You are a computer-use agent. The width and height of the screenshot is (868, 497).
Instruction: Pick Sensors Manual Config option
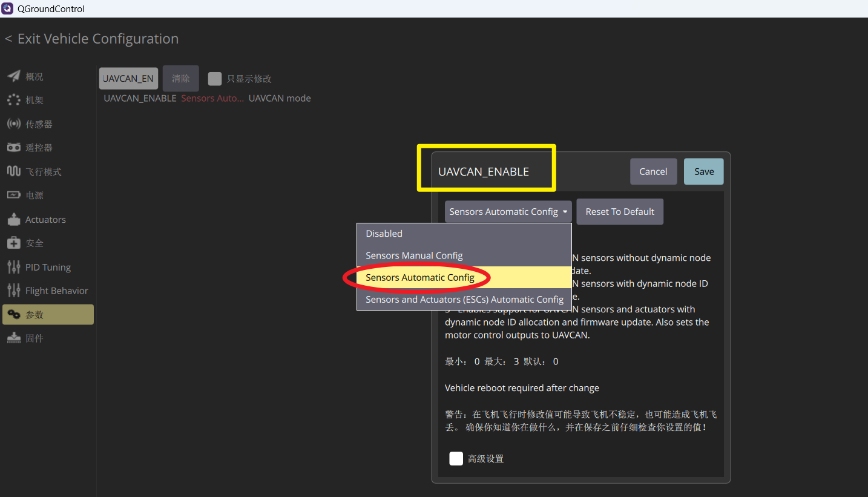coord(464,255)
